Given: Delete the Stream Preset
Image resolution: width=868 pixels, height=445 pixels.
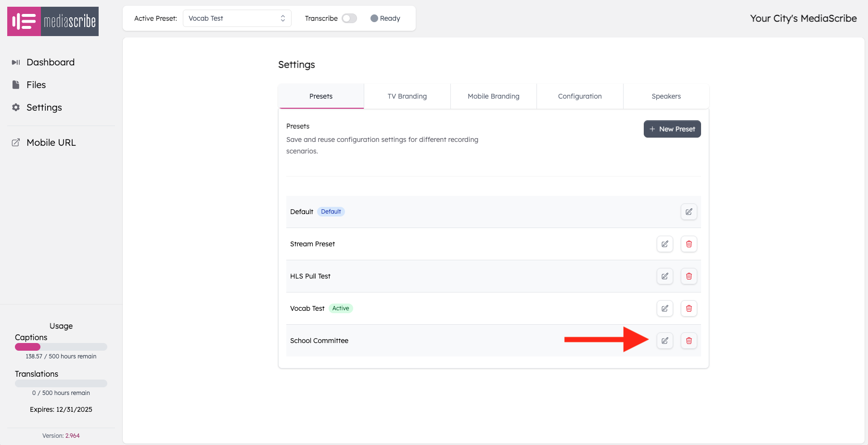Looking at the screenshot, I should (689, 244).
